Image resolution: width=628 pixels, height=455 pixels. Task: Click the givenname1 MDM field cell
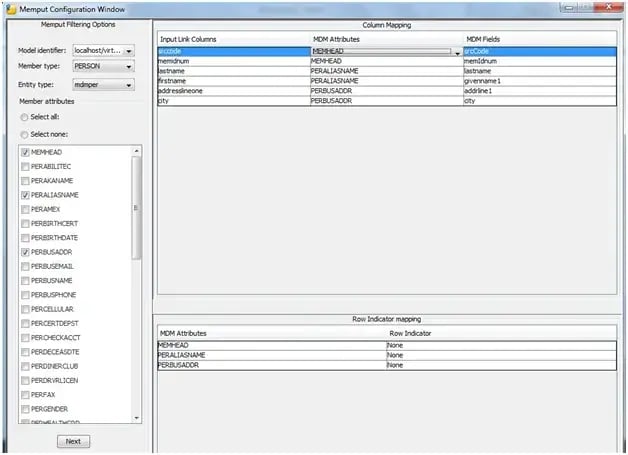coord(540,81)
